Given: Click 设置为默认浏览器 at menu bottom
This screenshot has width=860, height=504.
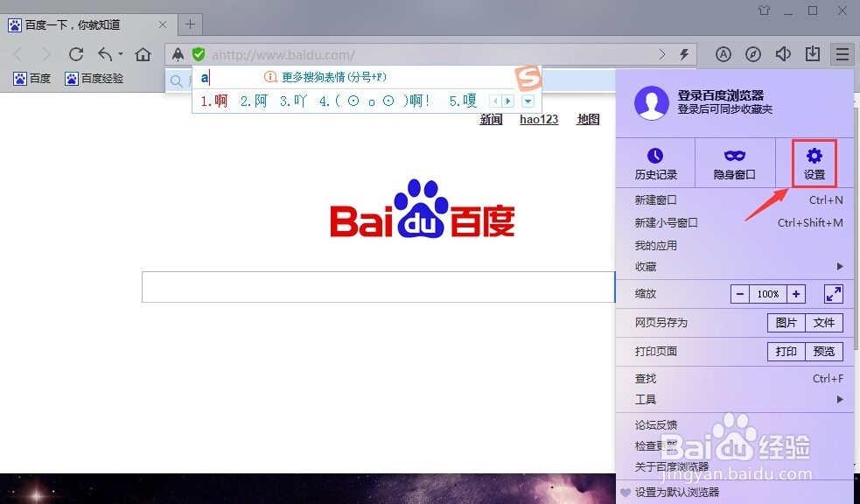Looking at the screenshot, I should 677,492.
